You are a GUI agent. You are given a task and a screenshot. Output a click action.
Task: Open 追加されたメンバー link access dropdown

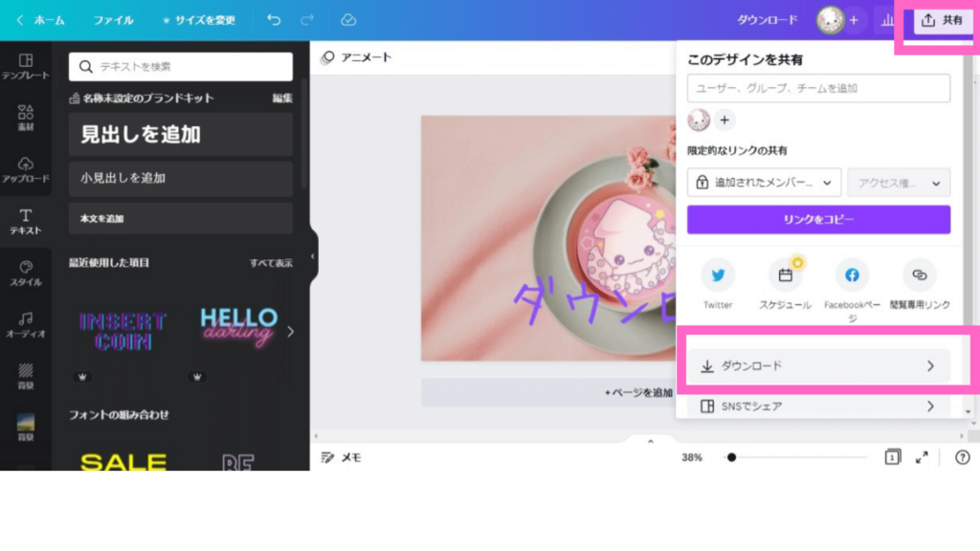coord(764,183)
